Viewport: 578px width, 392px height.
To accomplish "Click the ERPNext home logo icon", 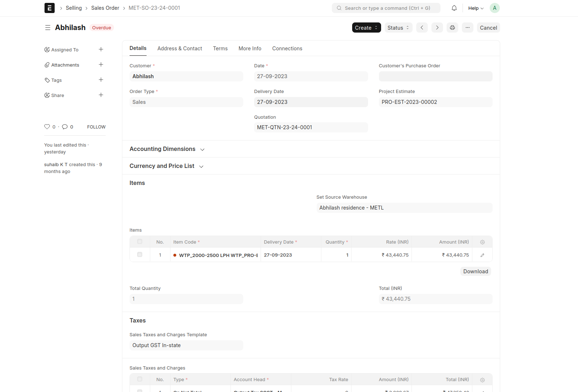I will pos(49,8).
